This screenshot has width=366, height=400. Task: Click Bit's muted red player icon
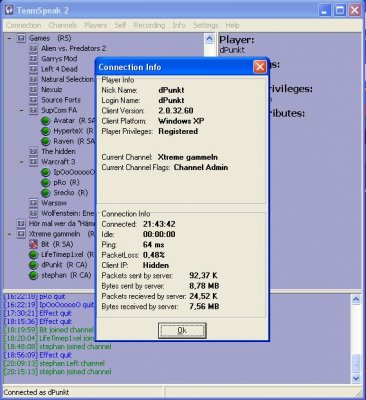[x=33, y=244]
